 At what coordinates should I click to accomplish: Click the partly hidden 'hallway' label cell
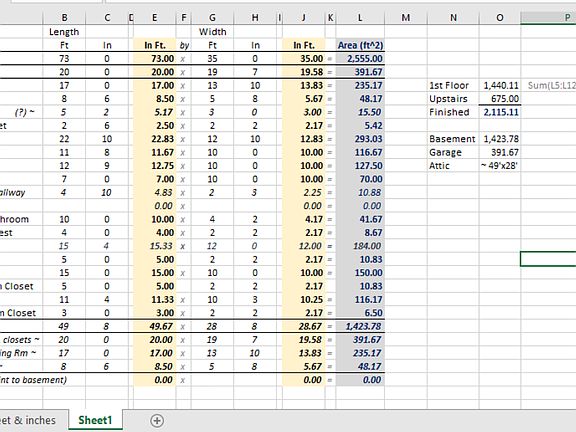click(21, 192)
